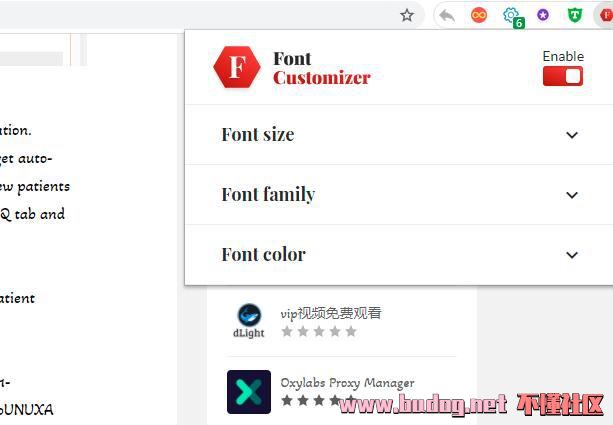Open the Font color chevron
This screenshot has height=425, width=613.
click(x=572, y=255)
